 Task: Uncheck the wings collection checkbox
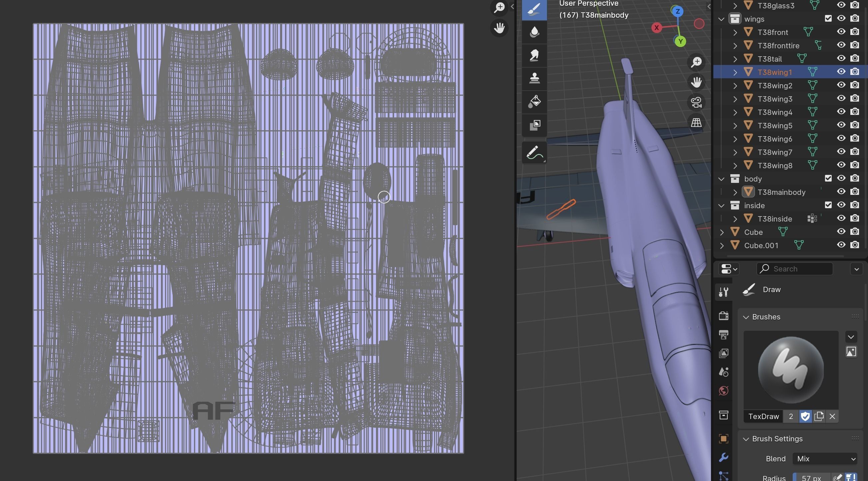828,19
